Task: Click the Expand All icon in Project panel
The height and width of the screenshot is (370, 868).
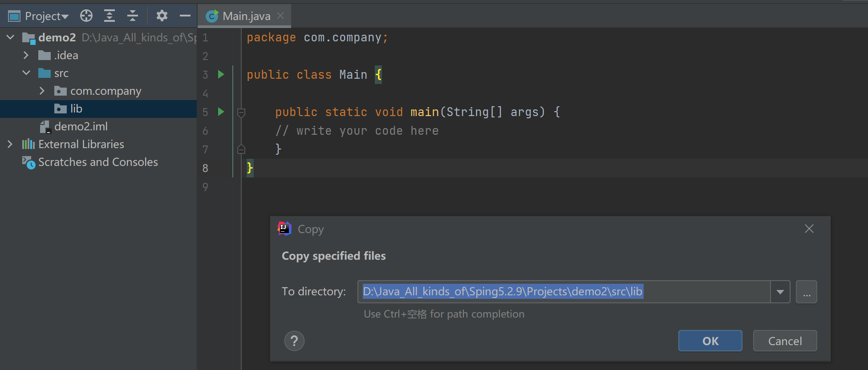Action: pos(110,16)
